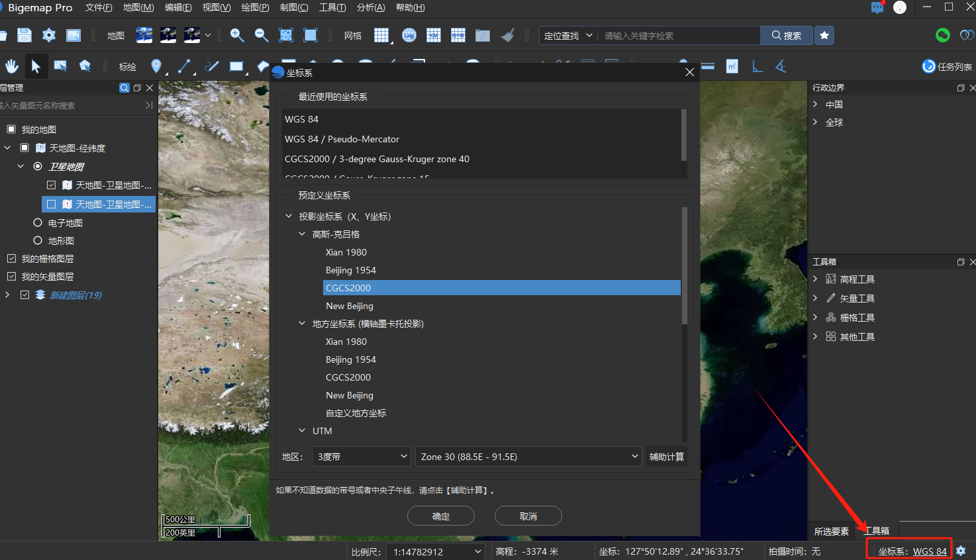This screenshot has height=560, width=976.
Task: Select the placemark pin drawing tool
Action: (156, 66)
